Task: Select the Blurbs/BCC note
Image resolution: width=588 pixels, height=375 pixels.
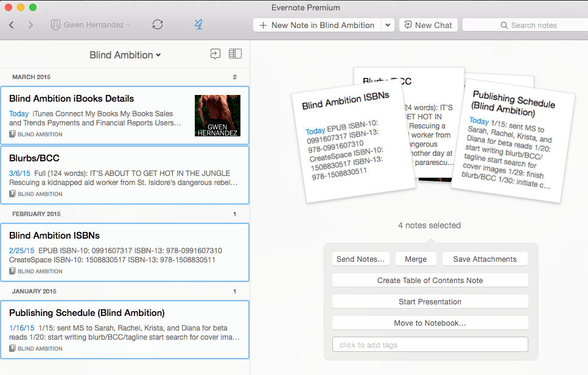Action: click(x=125, y=175)
